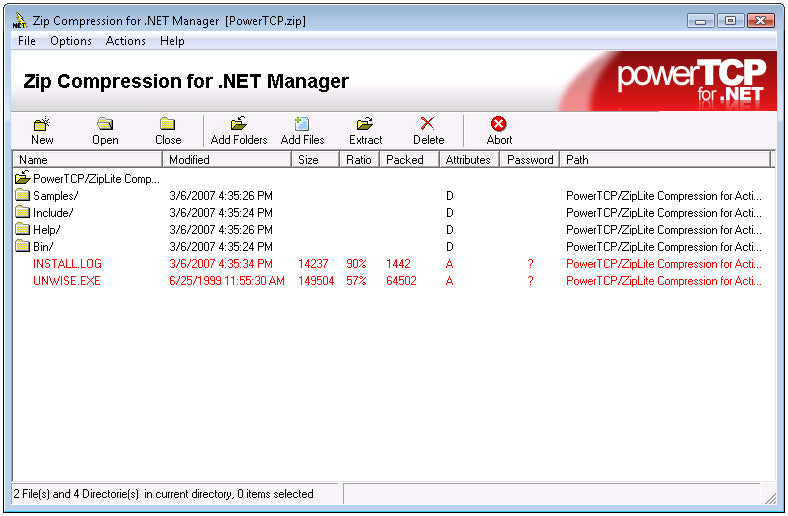The image size is (788, 516).
Task: Click the Include/ folder name
Action: (x=53, y=213)
